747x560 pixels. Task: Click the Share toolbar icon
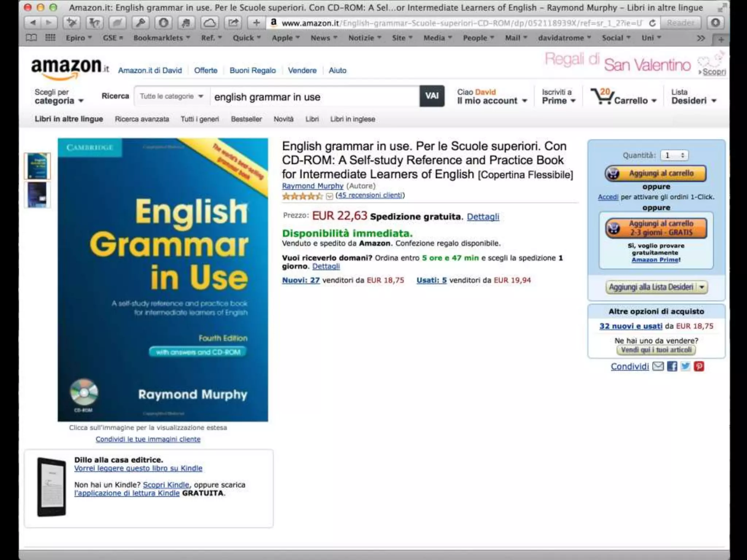pos(233,23)
